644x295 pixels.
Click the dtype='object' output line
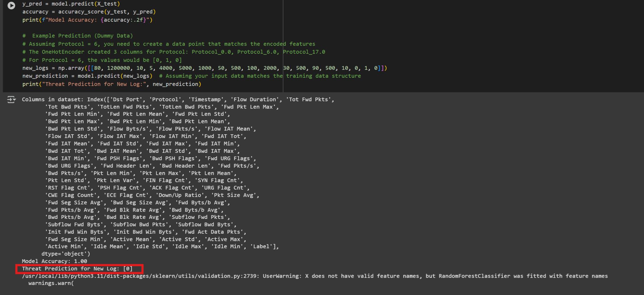[66, 254]
